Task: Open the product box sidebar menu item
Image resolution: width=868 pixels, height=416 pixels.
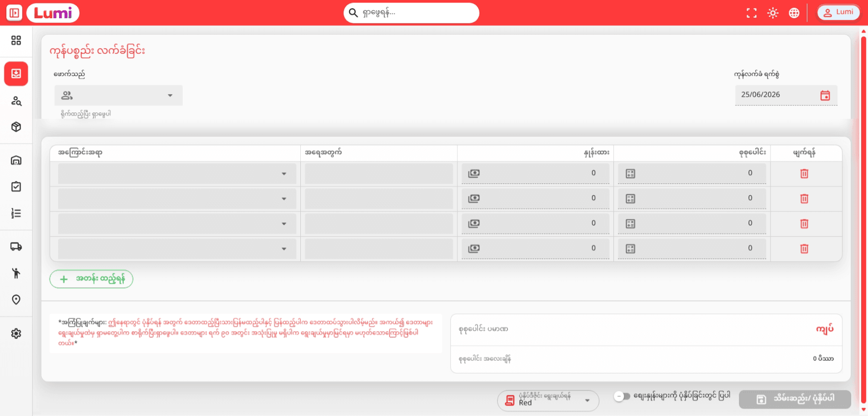Action: point(16,127)
